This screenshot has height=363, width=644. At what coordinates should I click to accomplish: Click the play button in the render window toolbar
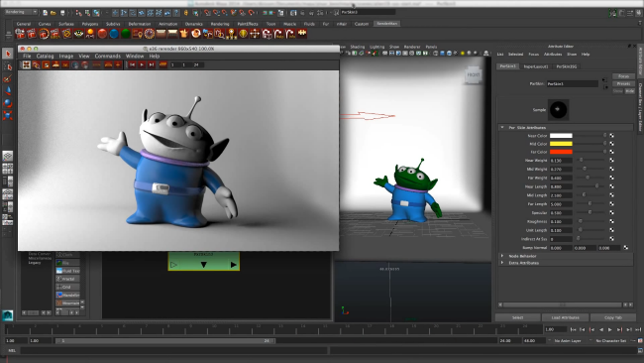pyautogui.click(x=142, y=64)
